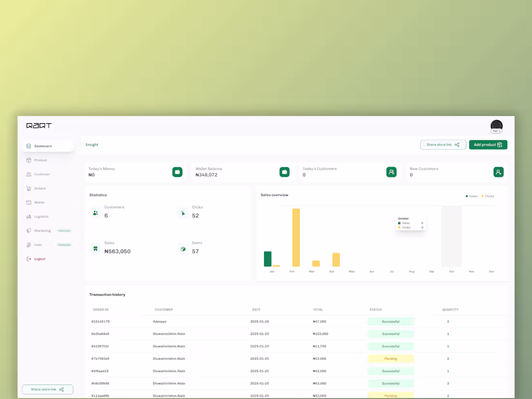Click the New Customers add-user icon
This screenshot has height=399, width=532.
pos(499,172)
